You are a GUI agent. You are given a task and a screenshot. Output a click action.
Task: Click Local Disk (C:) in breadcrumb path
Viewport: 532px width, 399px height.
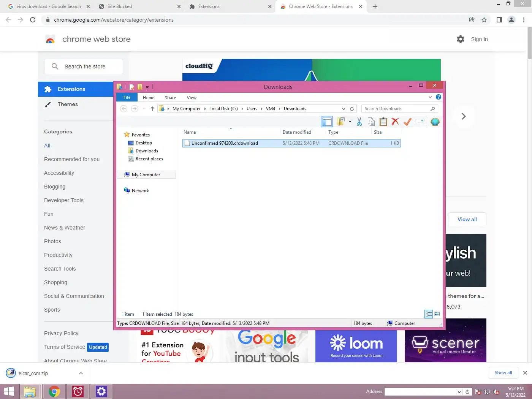[223, 109]
